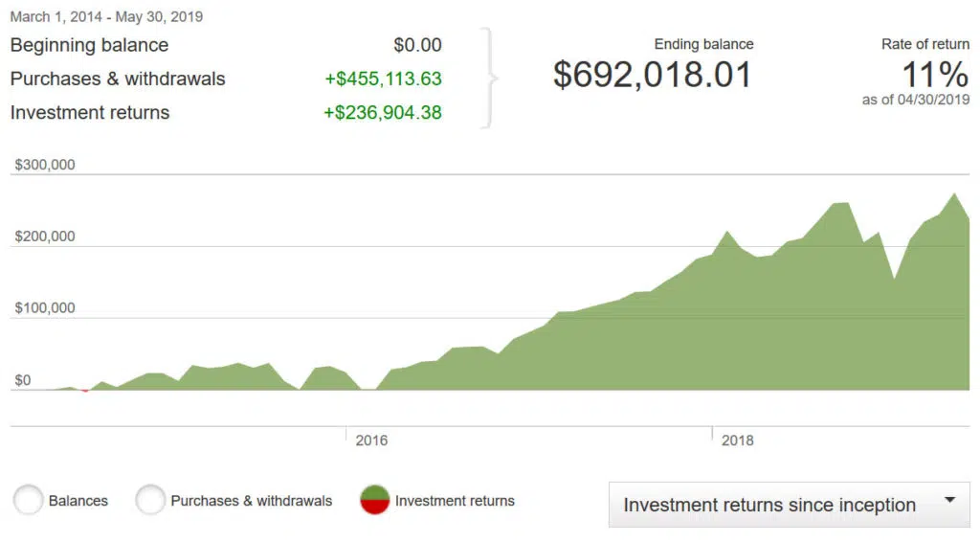This screenshot has width=980, height=542.
Task: Click the curly brace beside the summary values
Action: pyautogui.click(x=490, y=79)
